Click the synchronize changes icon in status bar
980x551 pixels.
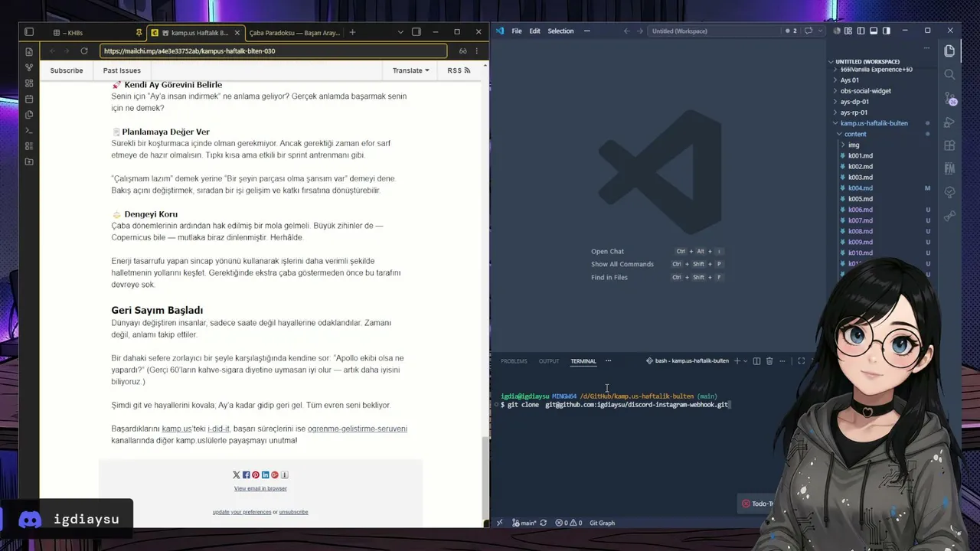[x=544, y=523]
